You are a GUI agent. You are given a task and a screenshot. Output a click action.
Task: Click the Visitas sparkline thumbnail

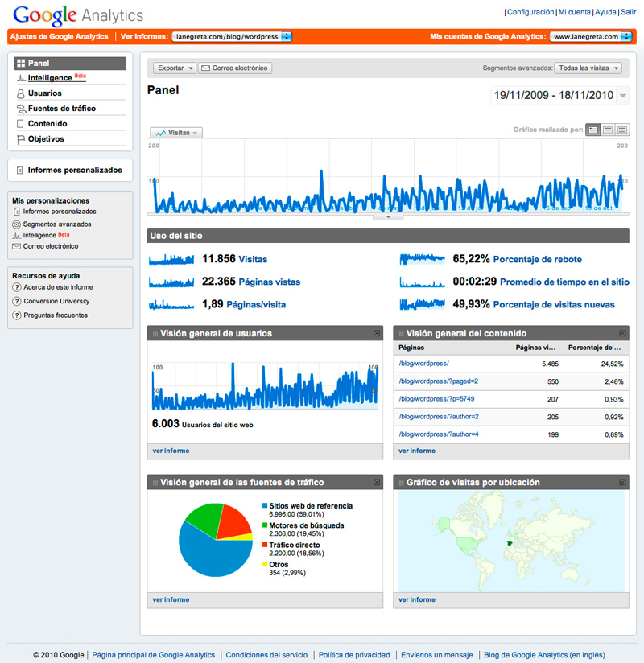point(171,259)
